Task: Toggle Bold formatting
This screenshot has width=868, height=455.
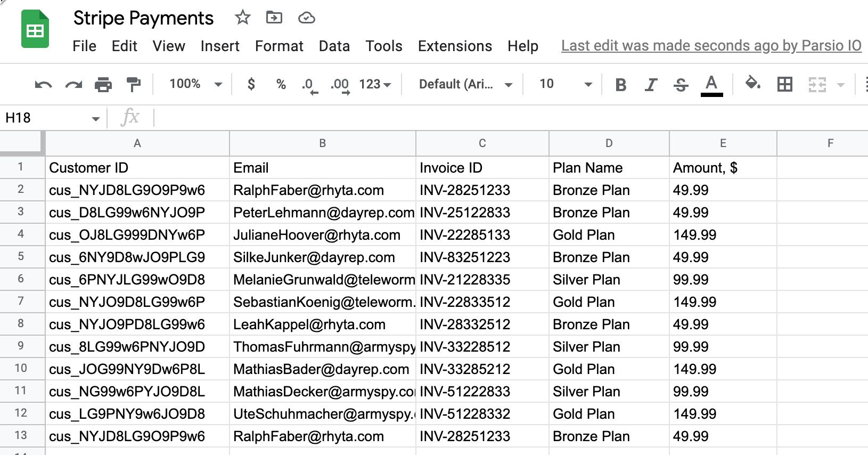Action: (620, 85)
